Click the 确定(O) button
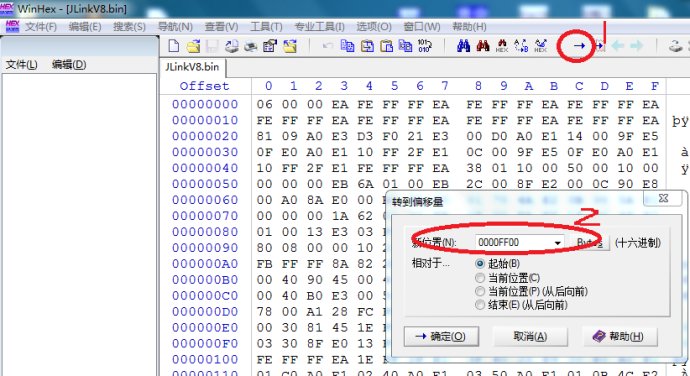 (441, 336)
